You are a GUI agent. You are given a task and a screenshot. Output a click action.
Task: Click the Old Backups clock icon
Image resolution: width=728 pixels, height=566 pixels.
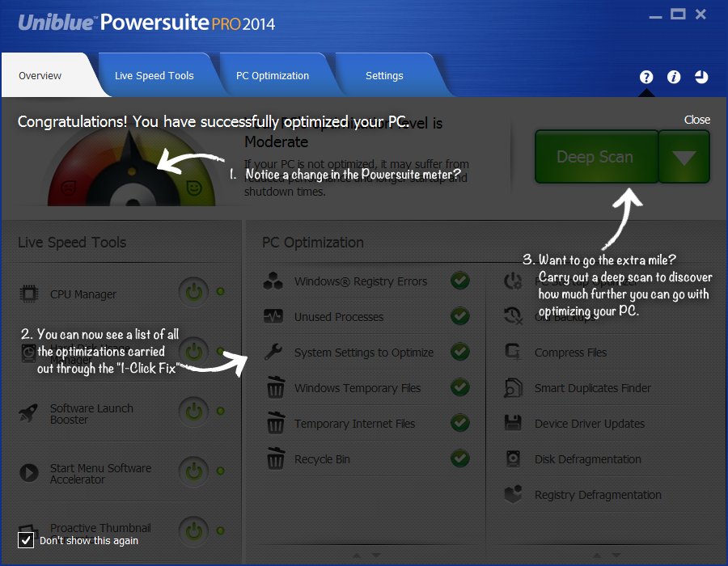[x=513, y=316]
